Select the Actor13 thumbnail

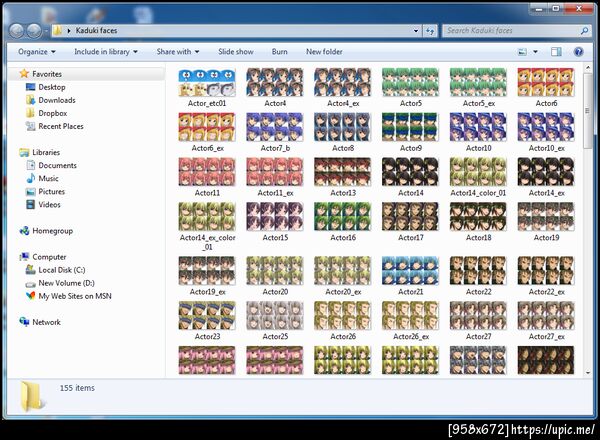tap(342, 172)
